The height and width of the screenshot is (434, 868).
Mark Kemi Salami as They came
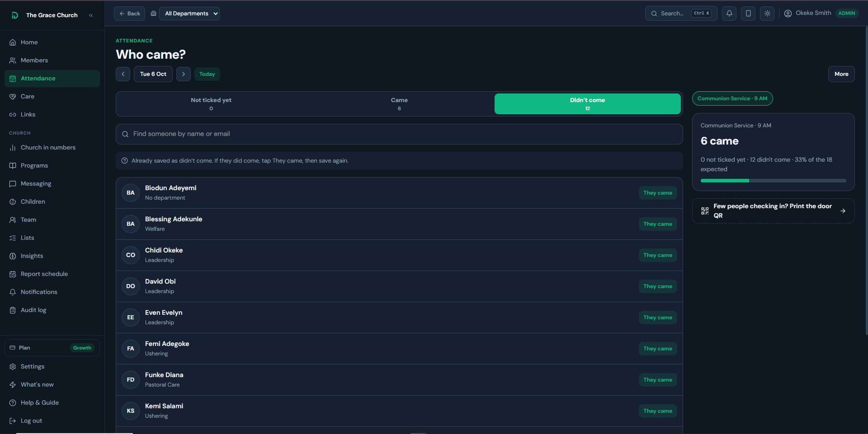(x=658, y=411)
